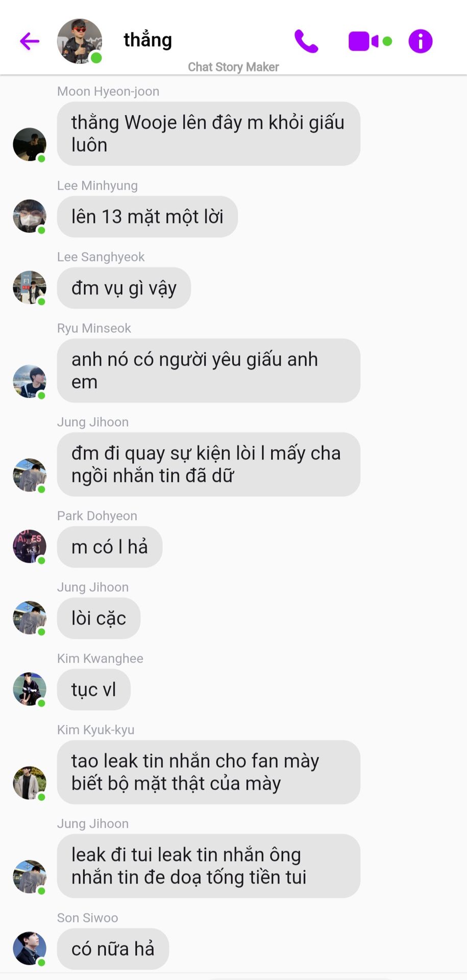Select the "lòi cặc" message bubble
Screen dimensions: 467x980
[x=99, y=618]
